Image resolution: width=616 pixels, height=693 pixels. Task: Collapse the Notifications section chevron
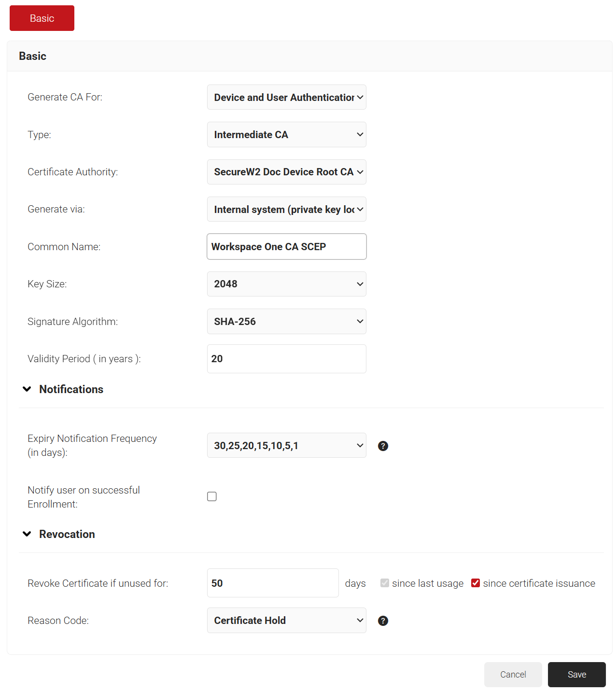pyautogui.click(x=27, y=389)
